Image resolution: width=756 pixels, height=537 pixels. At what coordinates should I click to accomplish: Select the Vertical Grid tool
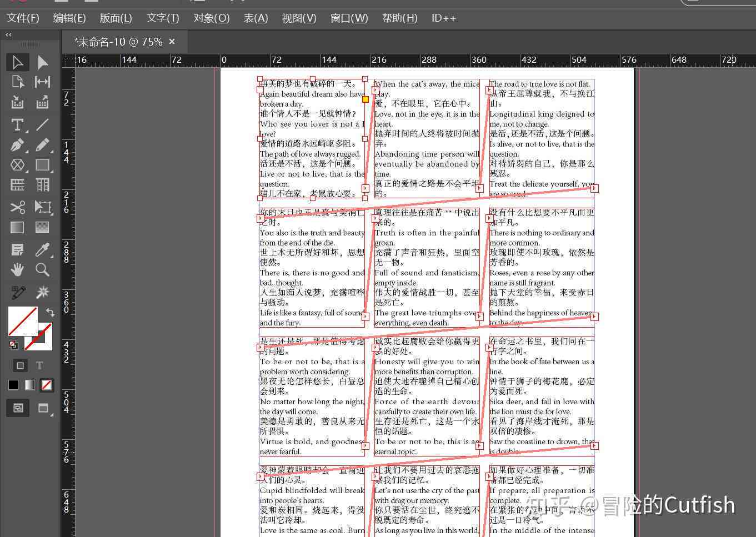pos(43,185)
